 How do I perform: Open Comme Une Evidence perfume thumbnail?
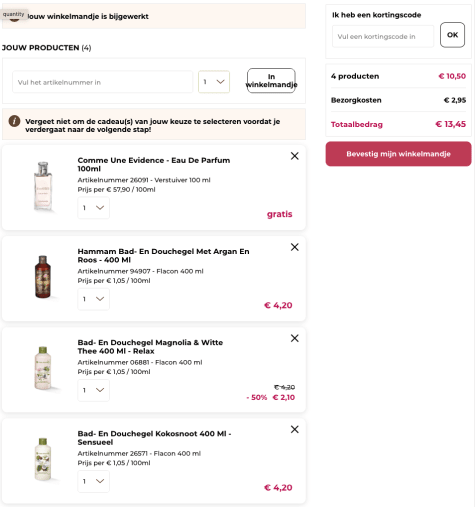43,186
